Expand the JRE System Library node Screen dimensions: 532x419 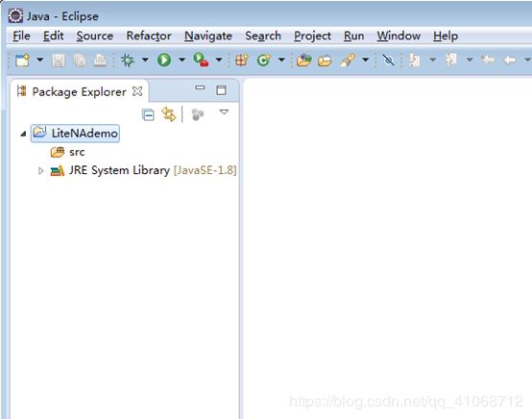click(x=41, y=170)
